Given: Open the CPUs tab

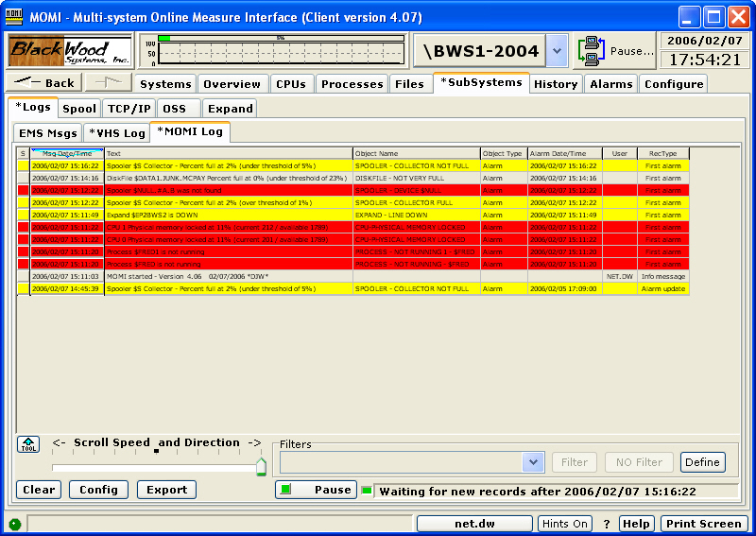Looking at the screenshot, I should coord(291,84).
